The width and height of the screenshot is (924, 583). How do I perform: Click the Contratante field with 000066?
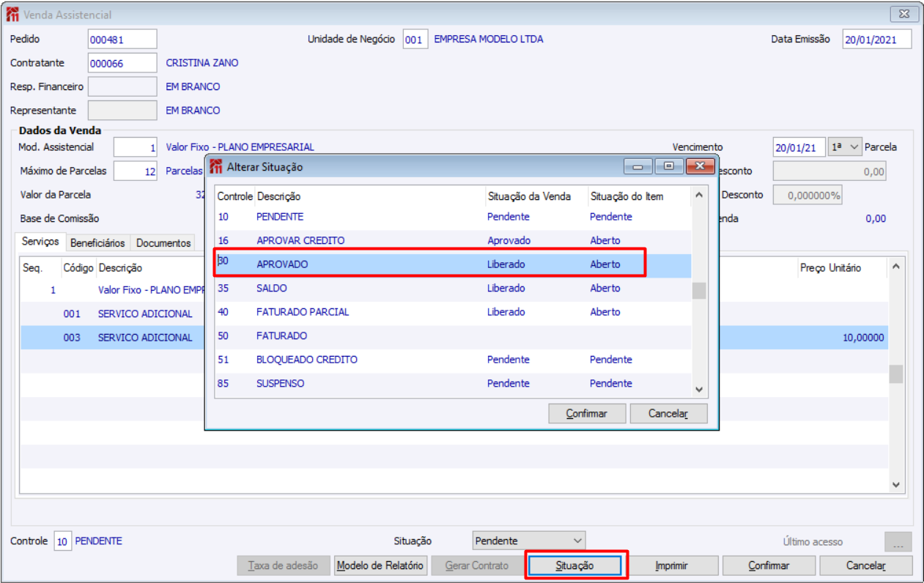click(122, 63)
